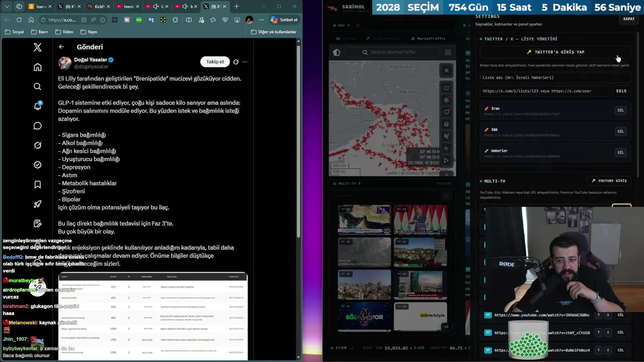
Task: Click the X logo at top of sidebar
Action: point(37,47)
